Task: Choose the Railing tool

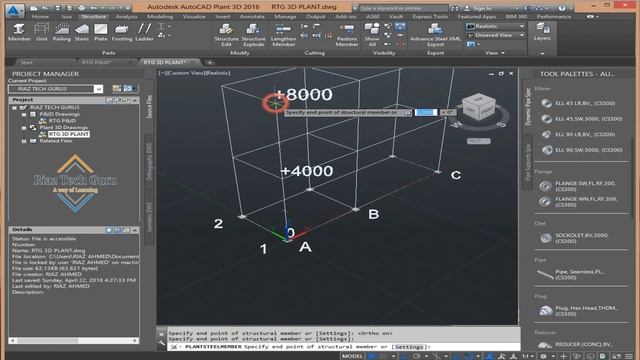Action: coord(62,33)
